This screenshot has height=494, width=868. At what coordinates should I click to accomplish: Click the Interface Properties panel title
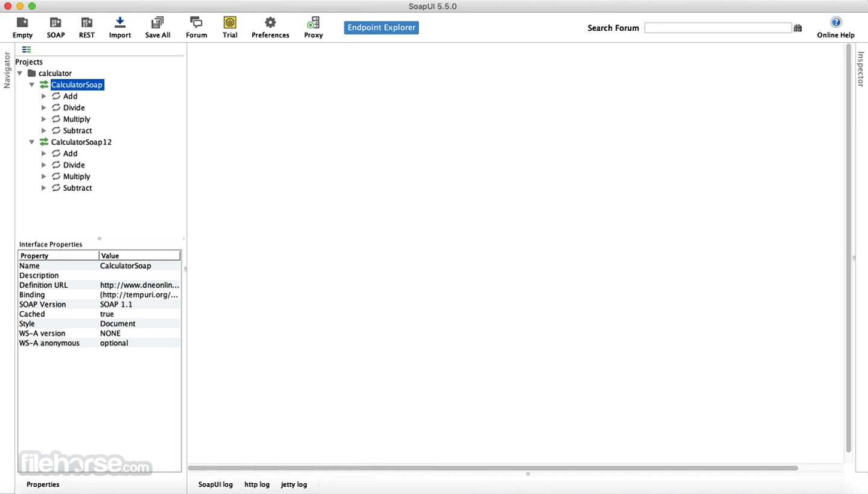point(51,244)
